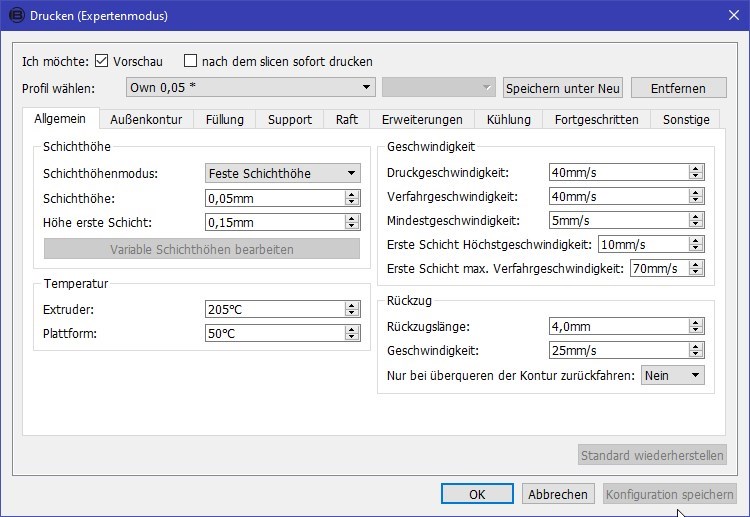The height and width of the screenshot is (517, 750).
Task: Enable nach dem slicen sofort drucken
Action: [191, 61]
